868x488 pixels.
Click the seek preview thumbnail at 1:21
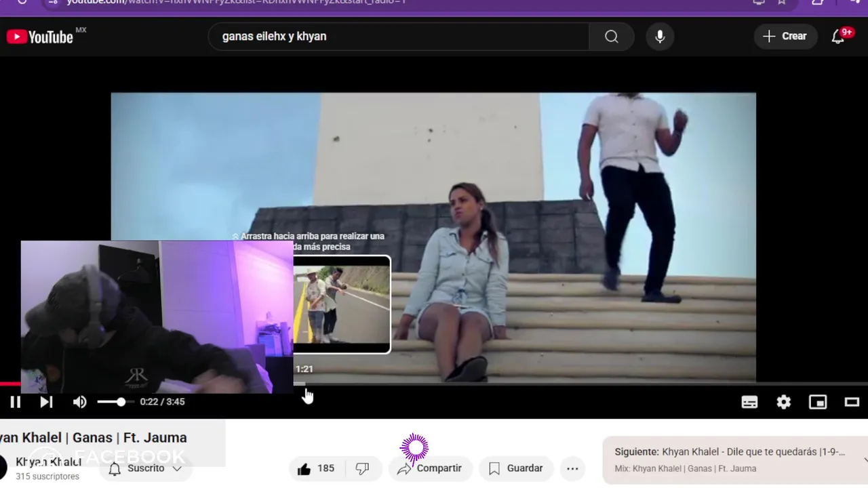342,304
